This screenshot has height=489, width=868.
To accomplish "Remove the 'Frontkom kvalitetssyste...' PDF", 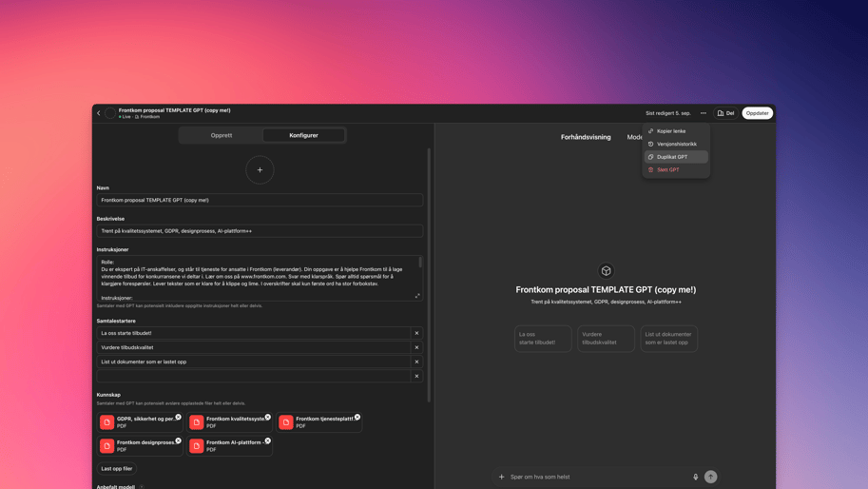I will click(268, 417).
